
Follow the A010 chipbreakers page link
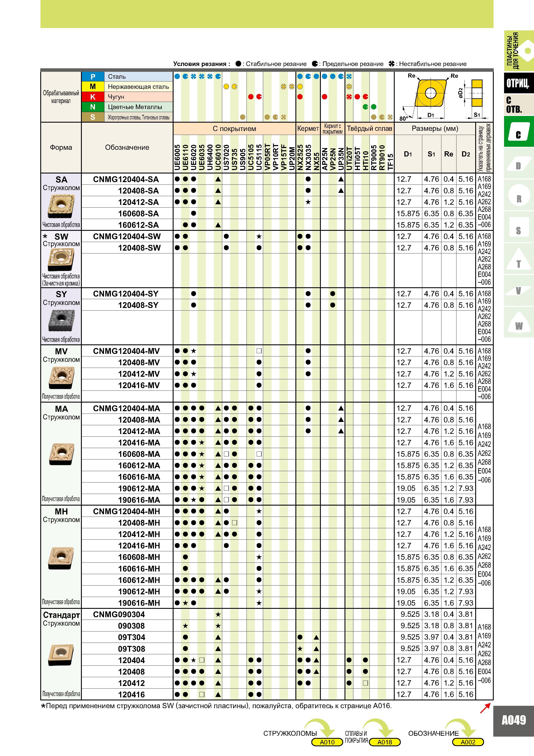point(327,742)
